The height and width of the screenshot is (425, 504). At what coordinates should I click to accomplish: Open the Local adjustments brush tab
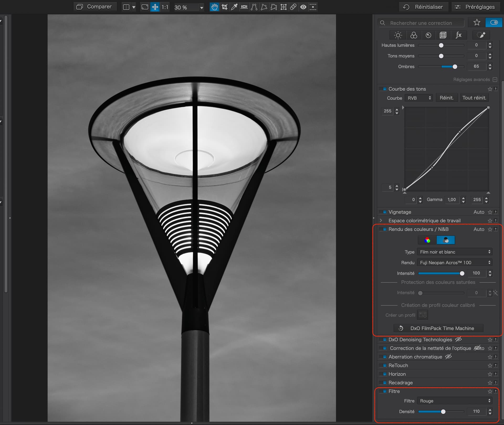point(481,35)
